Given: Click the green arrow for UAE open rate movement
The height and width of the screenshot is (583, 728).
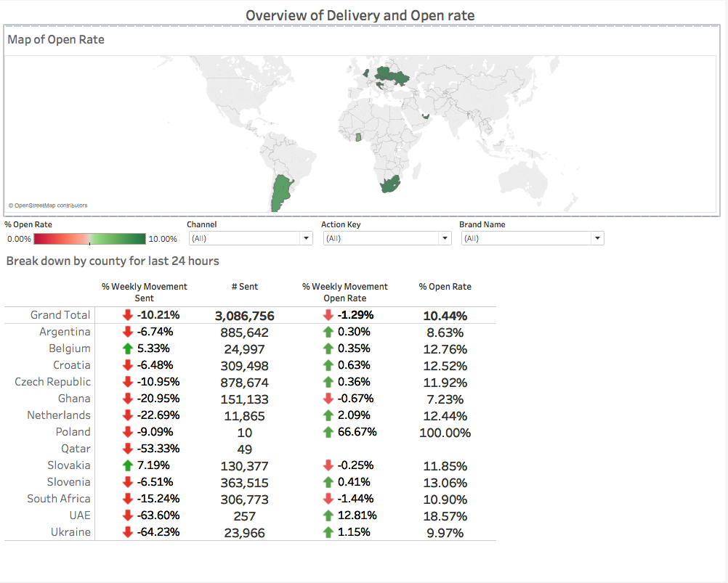Looking at the screenshot, I should [x=328, y=515].
